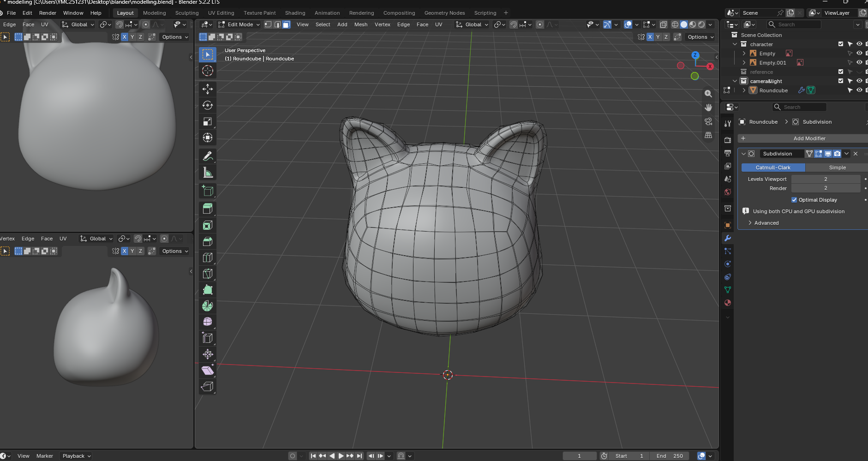Select the Annotate tool
Image resolution: width=868 pixels, height=461 pixels.
pyautogui.click(x=208, y=156)
